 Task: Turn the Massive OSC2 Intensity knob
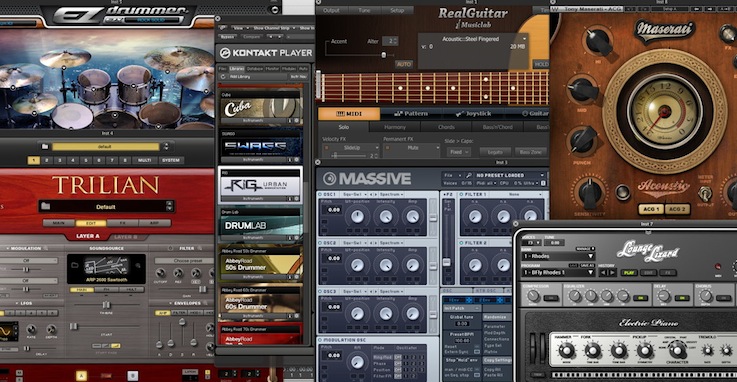coord(385,265)
